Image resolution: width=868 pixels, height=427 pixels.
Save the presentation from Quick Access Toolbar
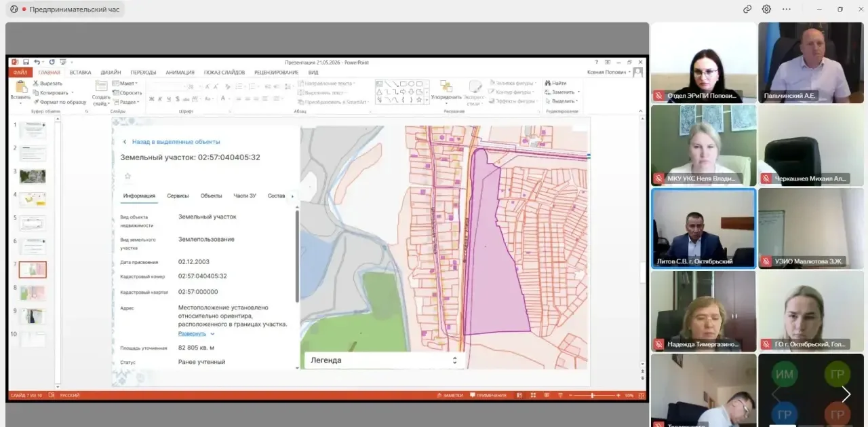[26, 62]
